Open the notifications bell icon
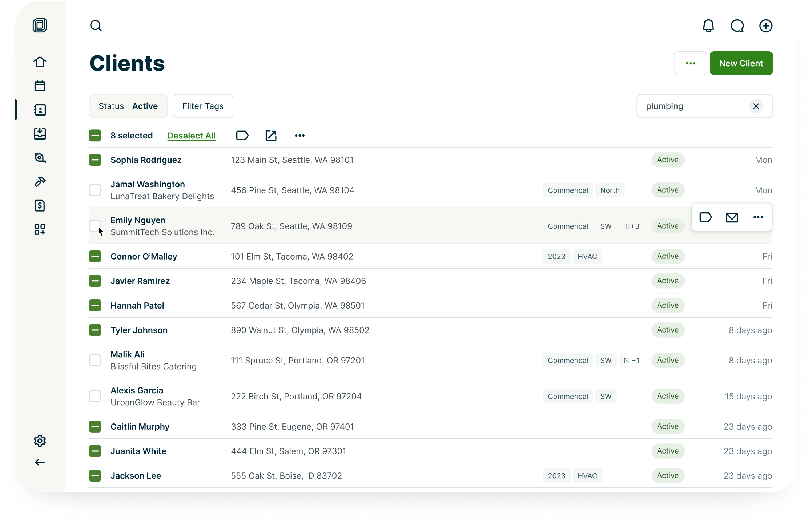 pos(708,26)
